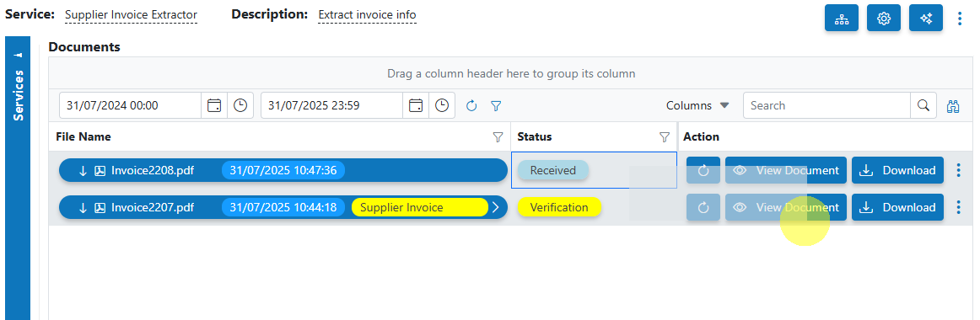Open Status column filter
The image size is (980, 320).
(x=665, y=136)
